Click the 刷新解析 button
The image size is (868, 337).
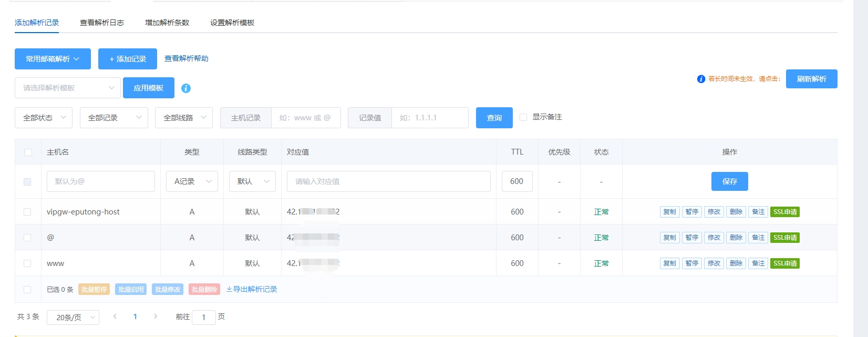coord(811,79)
